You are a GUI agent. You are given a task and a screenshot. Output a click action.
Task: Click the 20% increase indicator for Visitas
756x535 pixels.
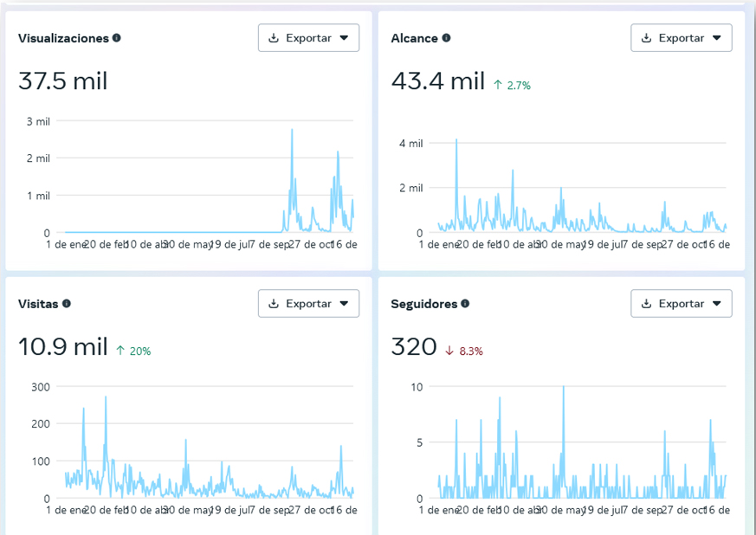(133, 351)
